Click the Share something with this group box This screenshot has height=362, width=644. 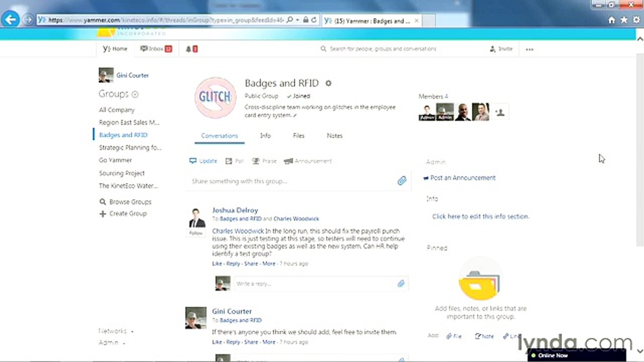[298, 181]
